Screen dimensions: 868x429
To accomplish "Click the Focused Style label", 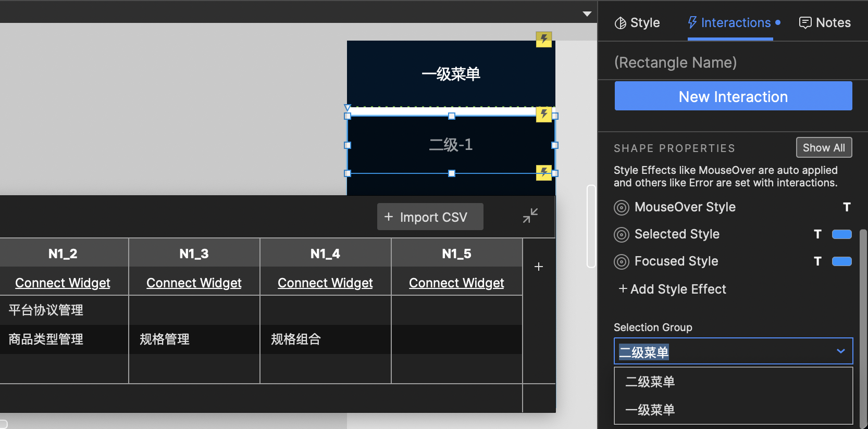I will [676, 261].
